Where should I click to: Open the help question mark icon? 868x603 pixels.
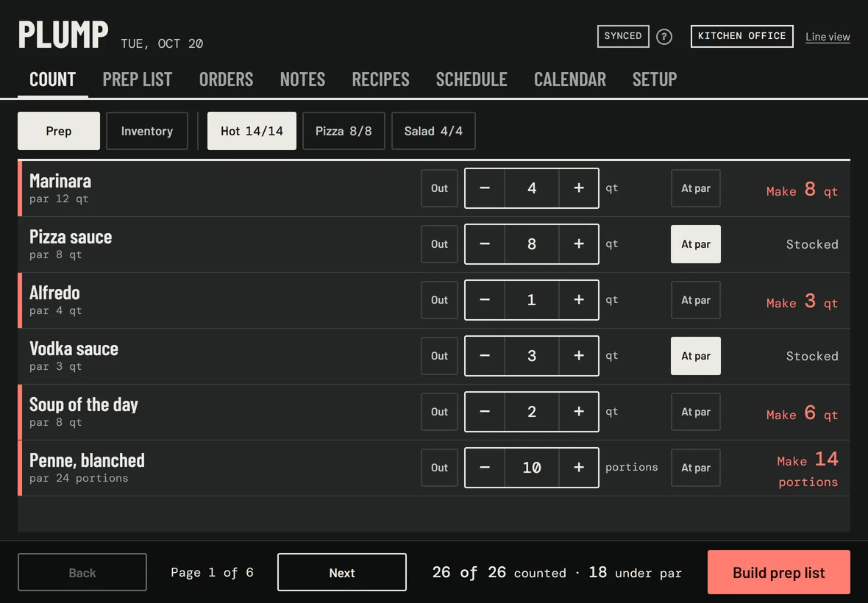tap(664, 37)
